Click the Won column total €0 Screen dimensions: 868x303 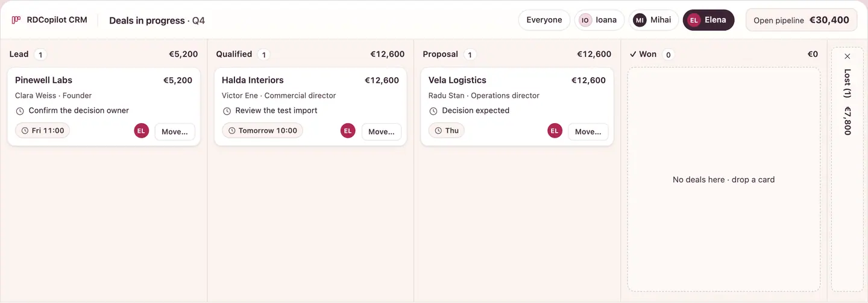click(x=813, y=54)
